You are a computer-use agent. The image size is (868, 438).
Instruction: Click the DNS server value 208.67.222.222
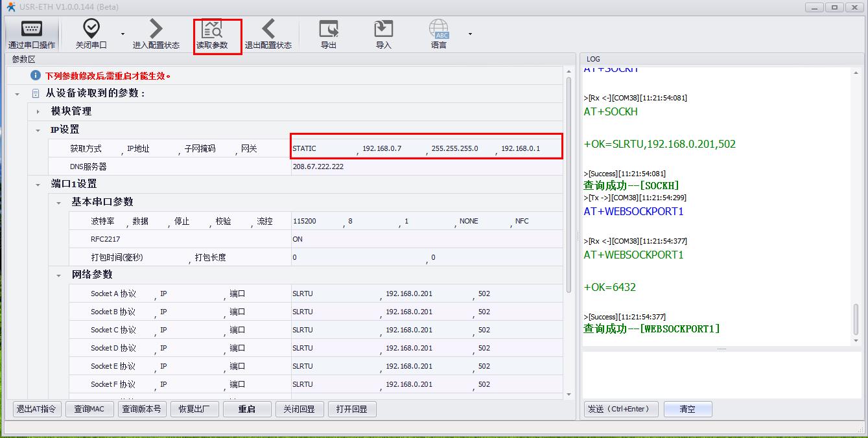pos(318,167)
